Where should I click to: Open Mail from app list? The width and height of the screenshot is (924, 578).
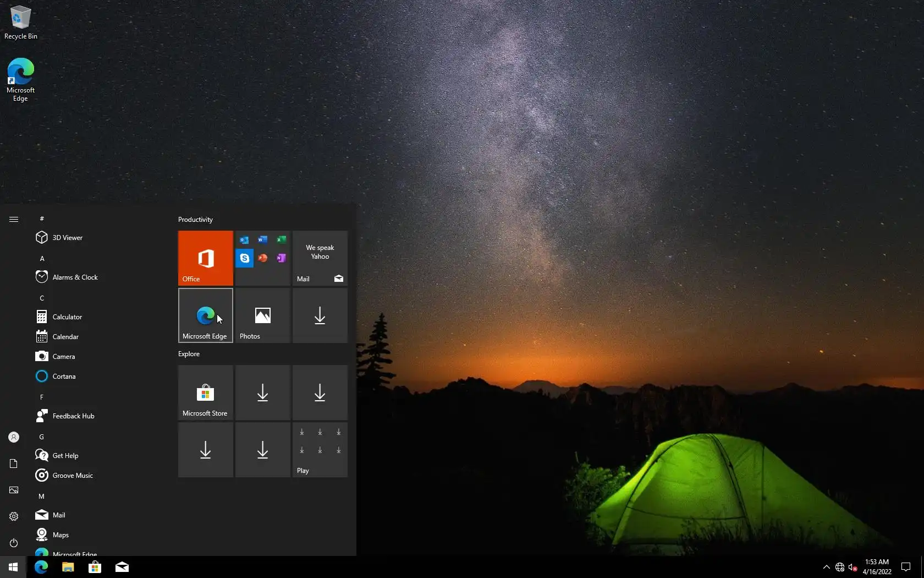99,515
